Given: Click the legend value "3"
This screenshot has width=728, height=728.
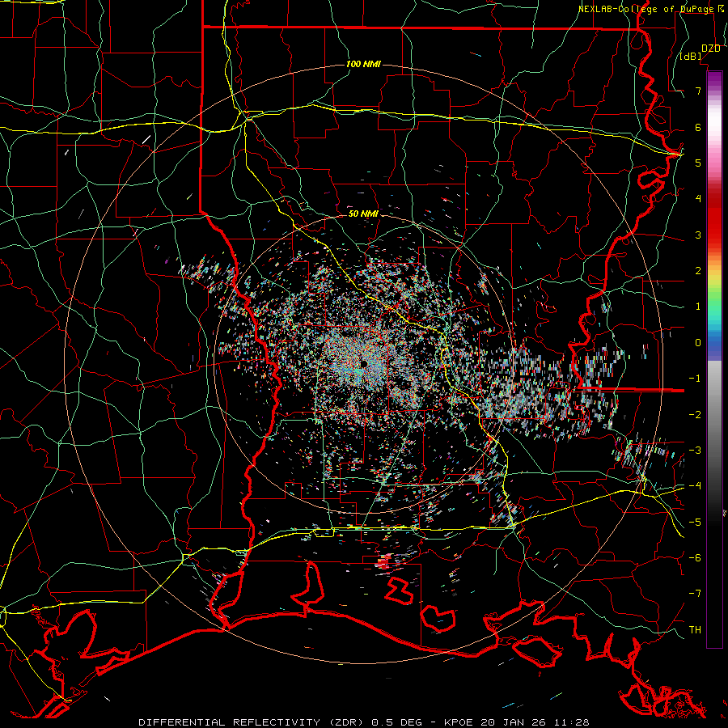Looking at the screenshot, I should click(698, 235).
